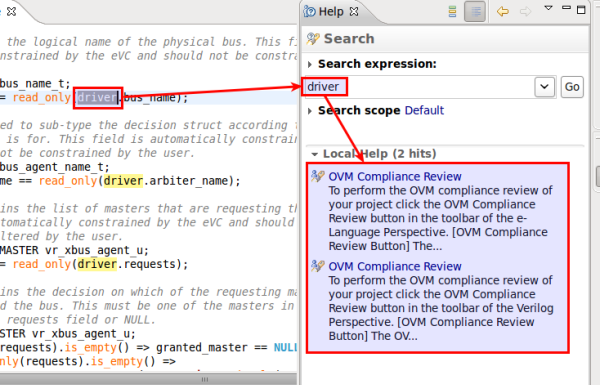Click the Search heading icon in Help
Screen dimensions: 600x385
[313, 39]
